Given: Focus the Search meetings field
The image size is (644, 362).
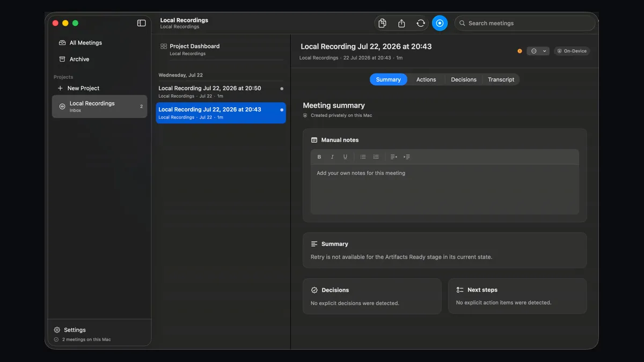Looking at the screenshot, I should tap(525, 23).
